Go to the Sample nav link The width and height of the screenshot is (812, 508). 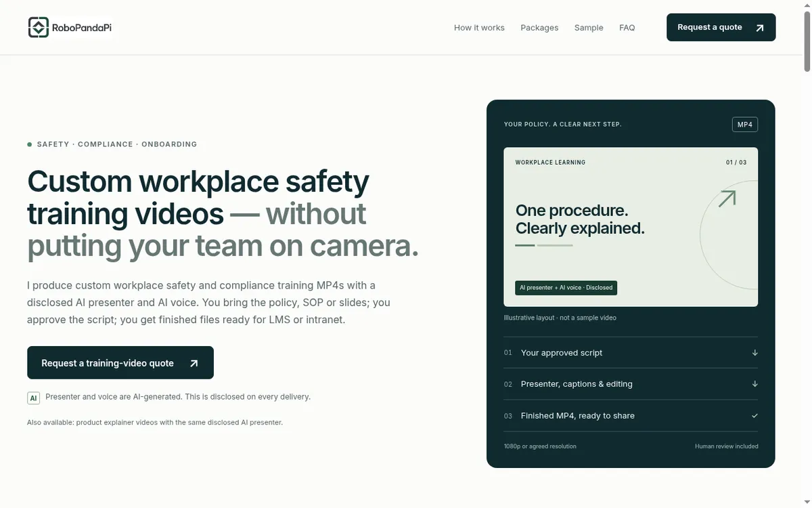pos(589,28)
